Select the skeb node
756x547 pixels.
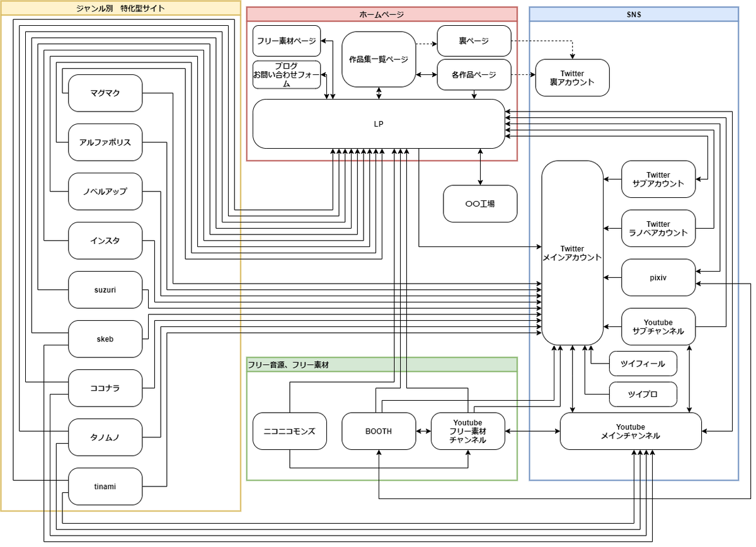tap(105, 339)
